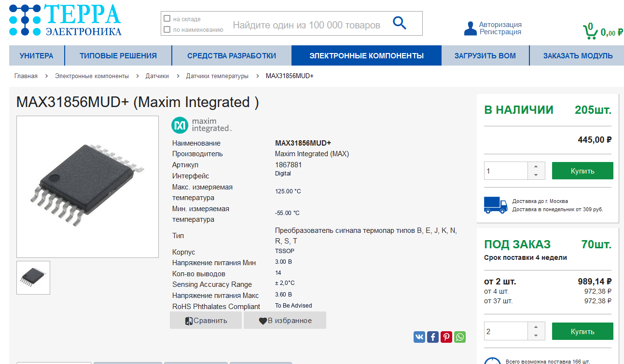Click the 'Срок поставки 4 недели' text
This screenshot has width=624, height=364.
[526, 257]
